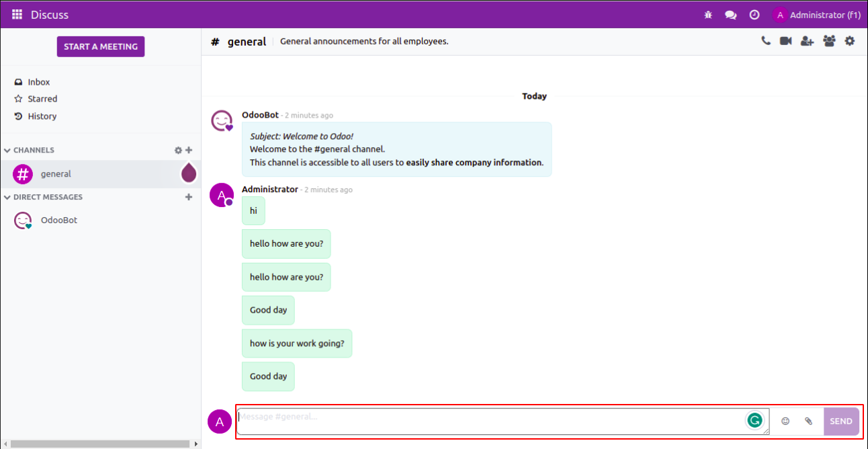868x449 pixels.
Task: Click the OdooBot avatar in sidebar
Action: pyautogui.click(x=23, y=220)
